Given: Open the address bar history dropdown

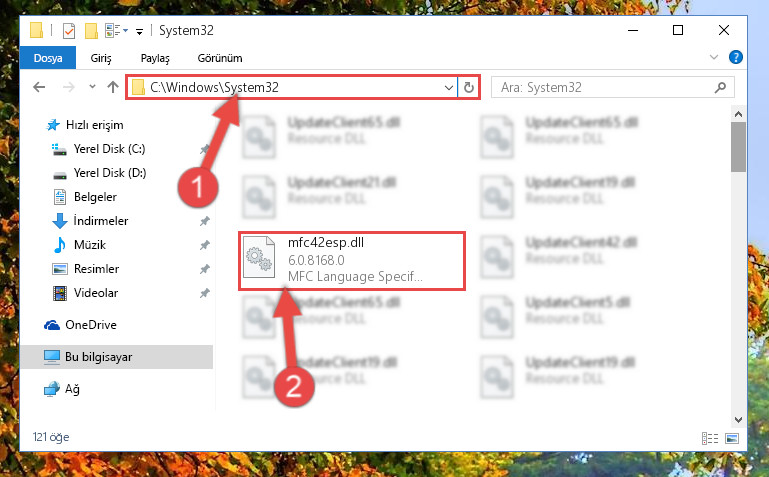Looking at the screenshot, I should click(448, 87).
